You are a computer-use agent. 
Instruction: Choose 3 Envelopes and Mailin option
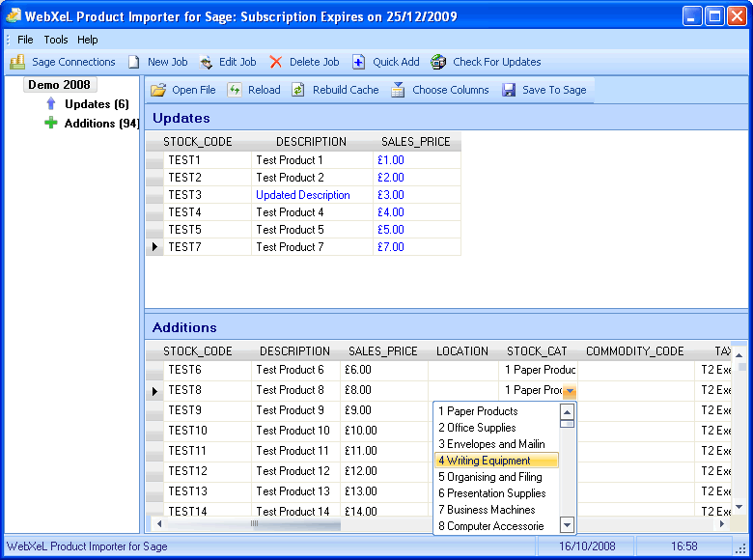click(497, 444)
